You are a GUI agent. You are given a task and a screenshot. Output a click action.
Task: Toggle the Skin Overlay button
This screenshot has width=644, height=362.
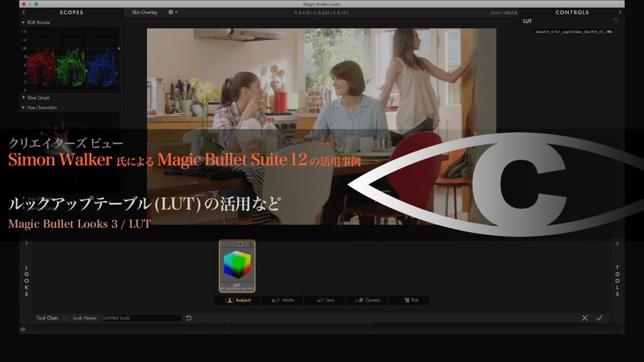pyautogui.click(x=145, y=12)
